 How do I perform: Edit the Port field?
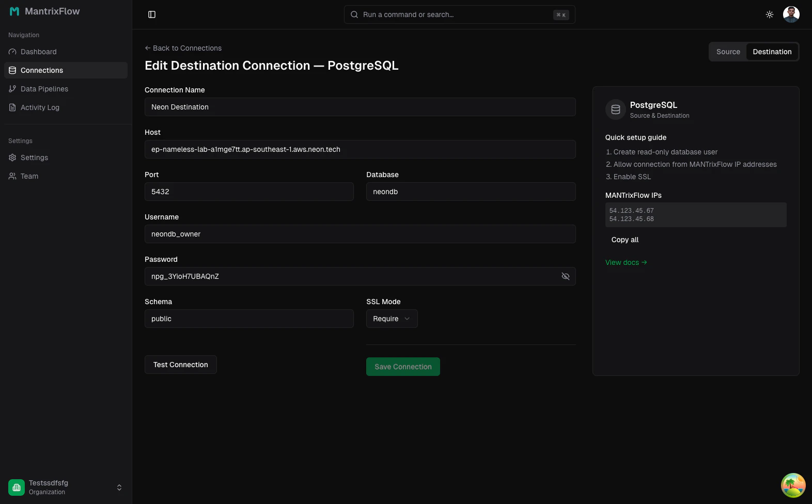pos(249,192)
